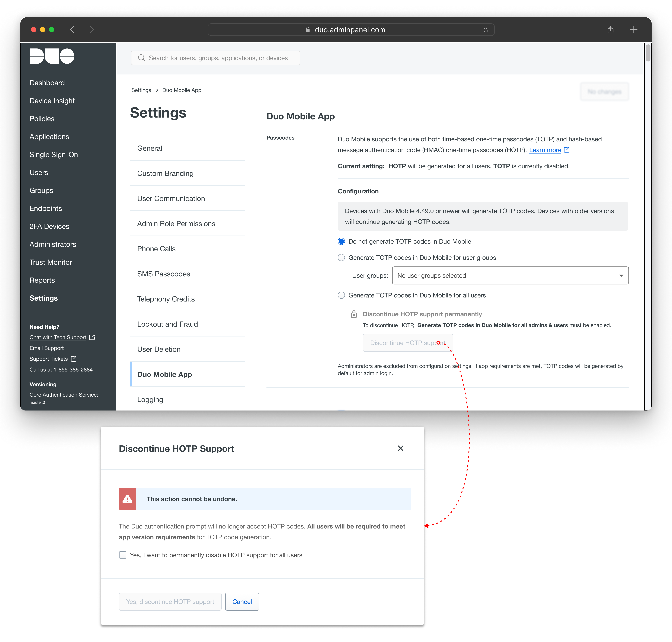
Task: Reload page with the refresh icon
Action: click(486, 30)
